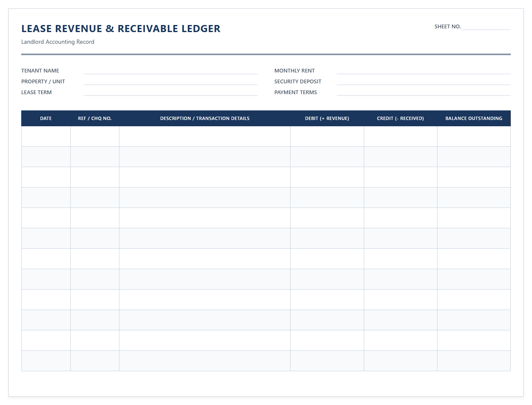The image size is (532, 405).
Task: Select the DESCRIPTION / TRANSACTION DETAILS header
Action: point(205,118)
